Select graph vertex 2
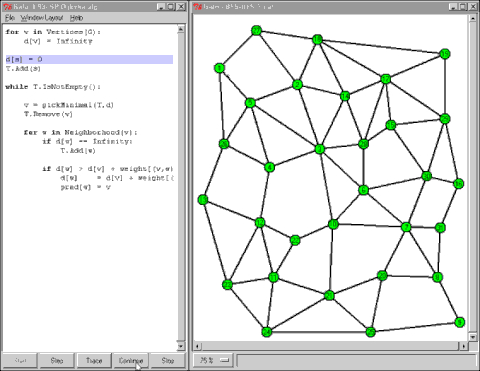The width and height of the screenshot is (480, 371). click(297, 84)
